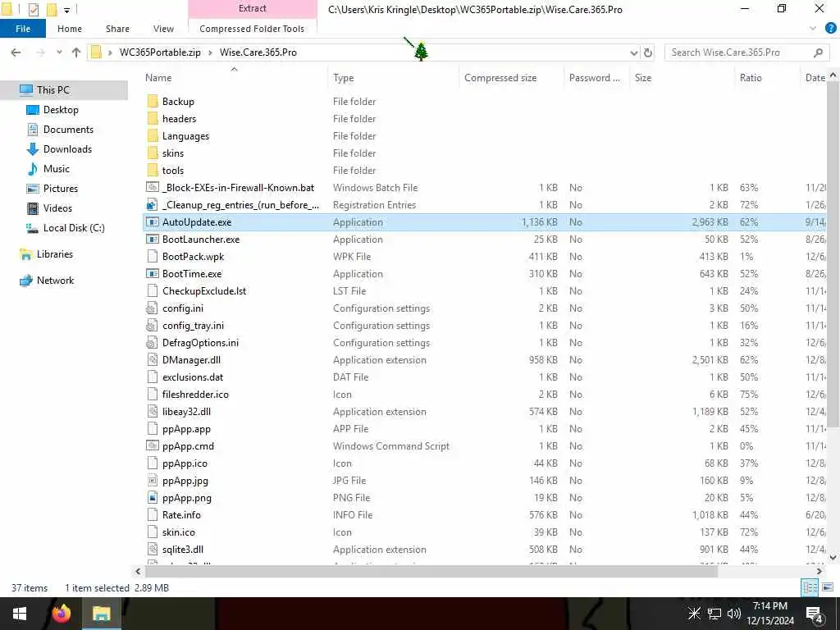The width and height of the screenshot is (840, 630).
Task: Select Downloads in the navigation pane
Action: click(x=67, y=149)
